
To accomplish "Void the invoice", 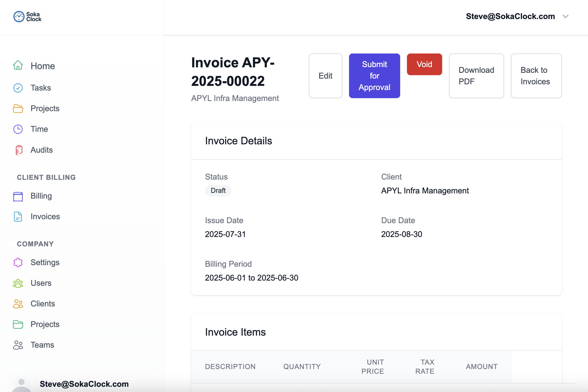I will (424, 64).
